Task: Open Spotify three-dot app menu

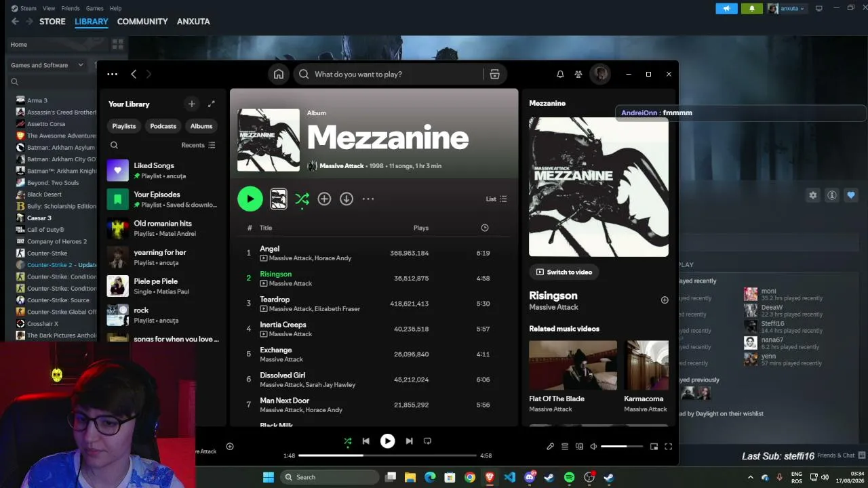Action: [x=113, y=74]
